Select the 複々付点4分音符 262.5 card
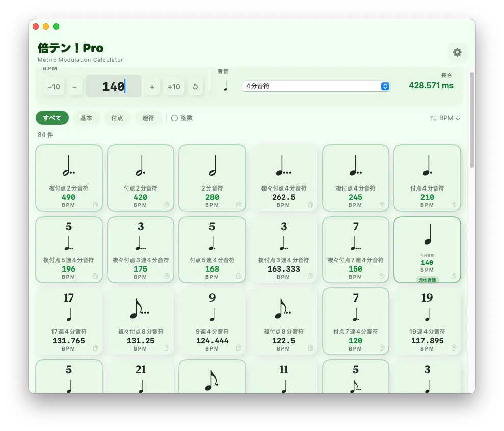This screenshot has height=431, width=504. coord(284,178)
